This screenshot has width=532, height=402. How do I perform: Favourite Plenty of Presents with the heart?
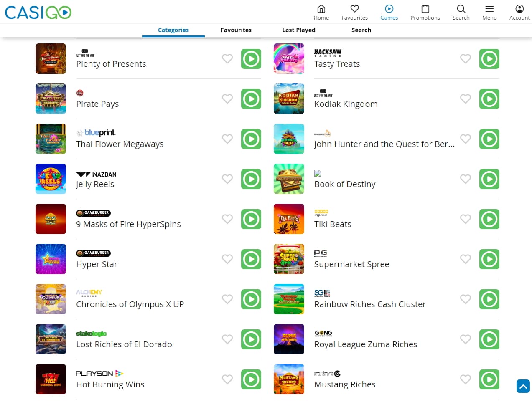227,59
